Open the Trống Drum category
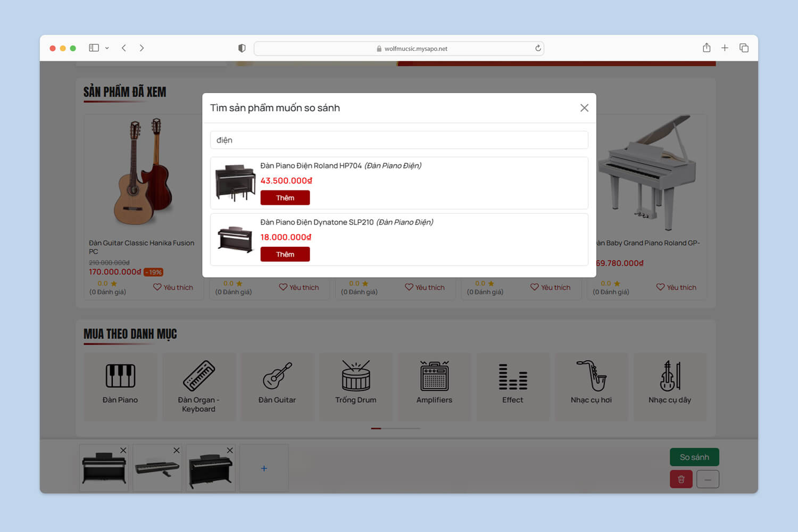The height and width of the screenshot is (532, 798). [356, 387]
